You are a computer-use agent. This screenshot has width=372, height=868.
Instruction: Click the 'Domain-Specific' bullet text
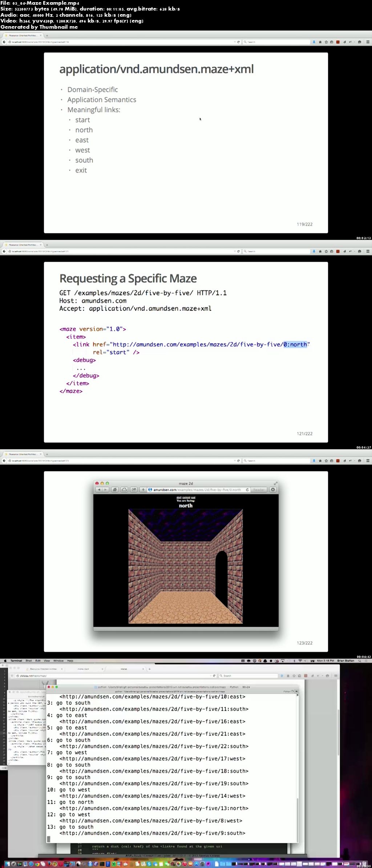pyautogui.click(x=93, y=89)
